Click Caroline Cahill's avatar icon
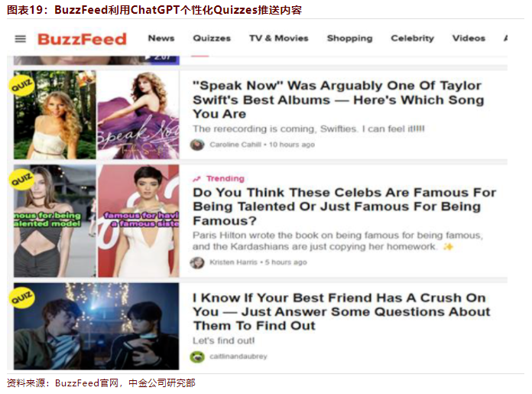This screenshot has height=394, width=532. click(x=197, y=145)
